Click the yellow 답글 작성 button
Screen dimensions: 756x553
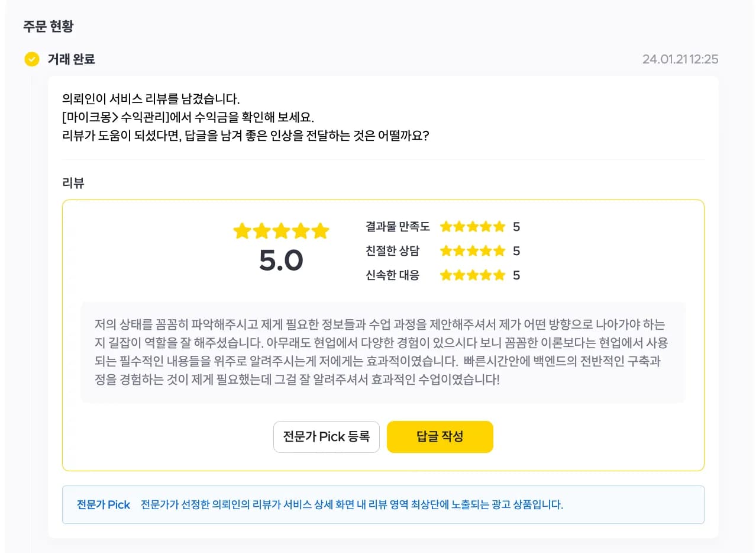coord(440,437)
